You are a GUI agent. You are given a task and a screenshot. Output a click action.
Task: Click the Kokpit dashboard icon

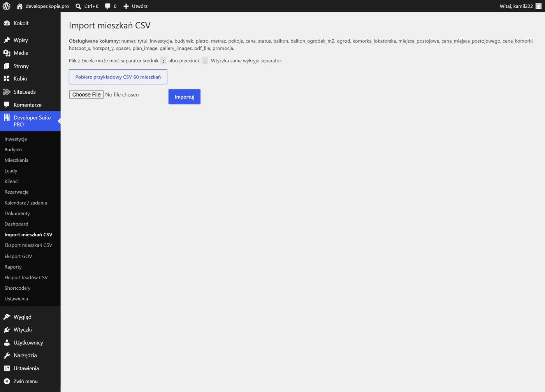click(x=7, y=23)
